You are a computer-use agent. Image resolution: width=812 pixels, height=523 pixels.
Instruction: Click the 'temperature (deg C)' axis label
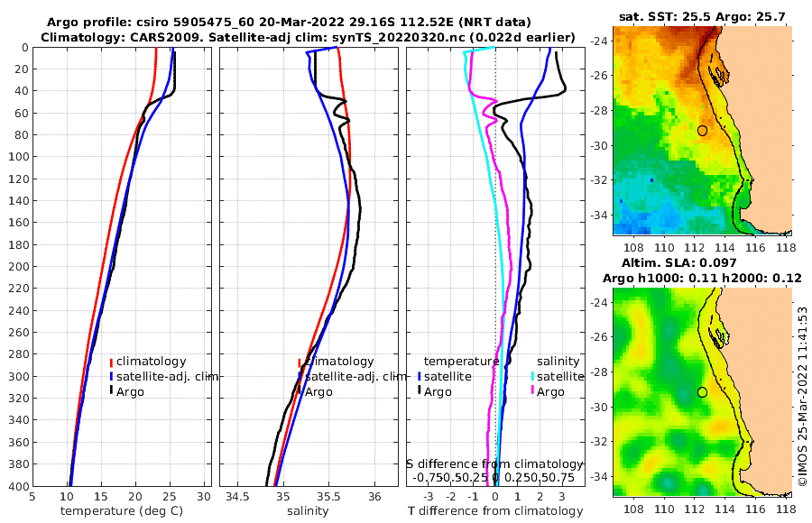[x=122, y=511]
